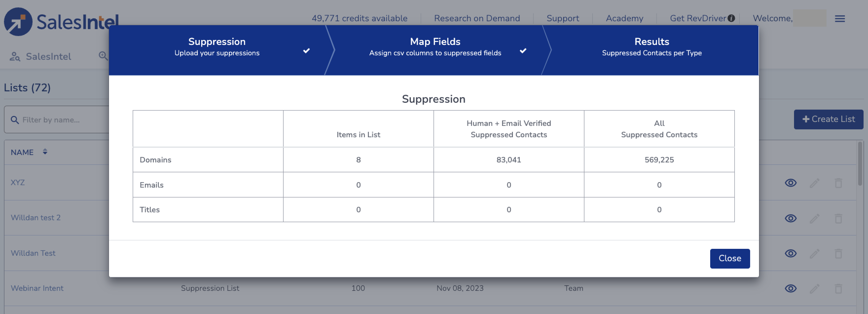Open the hamburger menu icon
Screen dimensions: 868x314
(x=840, y=19)
